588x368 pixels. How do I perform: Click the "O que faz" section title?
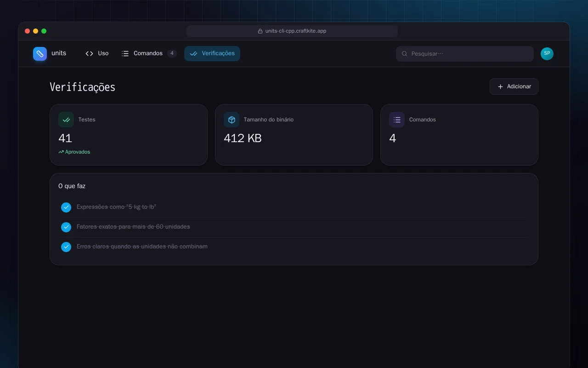72,186
